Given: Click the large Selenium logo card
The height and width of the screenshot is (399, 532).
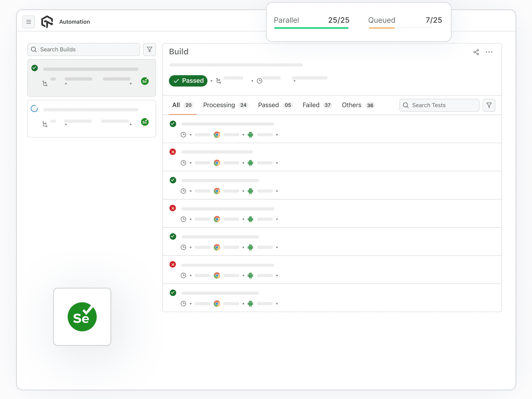Looking at the screenshot, I should 82,316.
